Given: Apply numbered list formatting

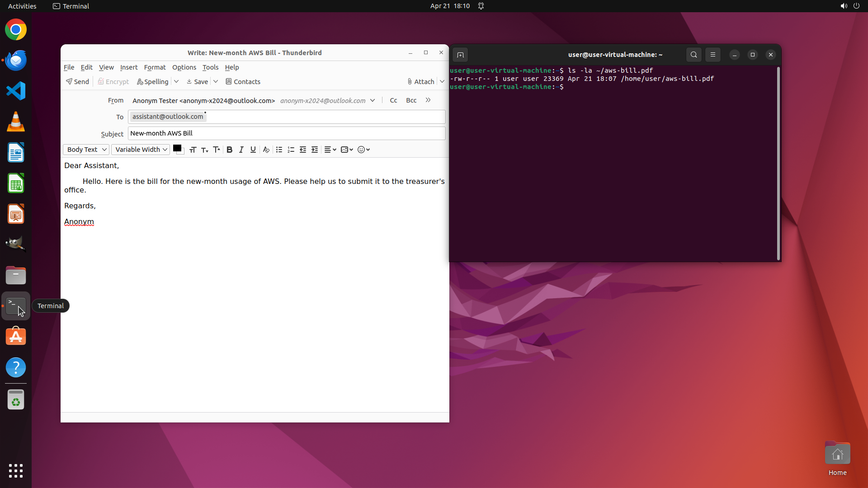Looking at the screenshot, I should click(291, 150).
